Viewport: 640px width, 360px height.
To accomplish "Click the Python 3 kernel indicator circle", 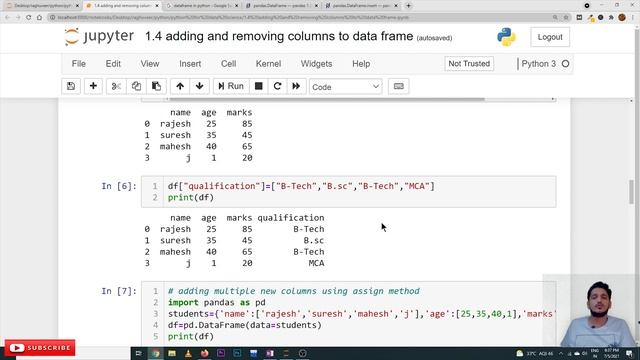I will tap(565, 64).
